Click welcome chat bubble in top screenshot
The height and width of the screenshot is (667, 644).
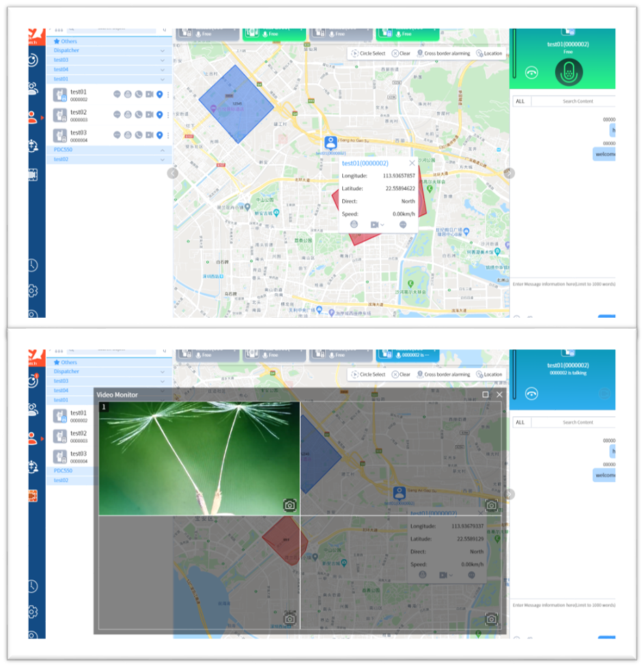604,154
